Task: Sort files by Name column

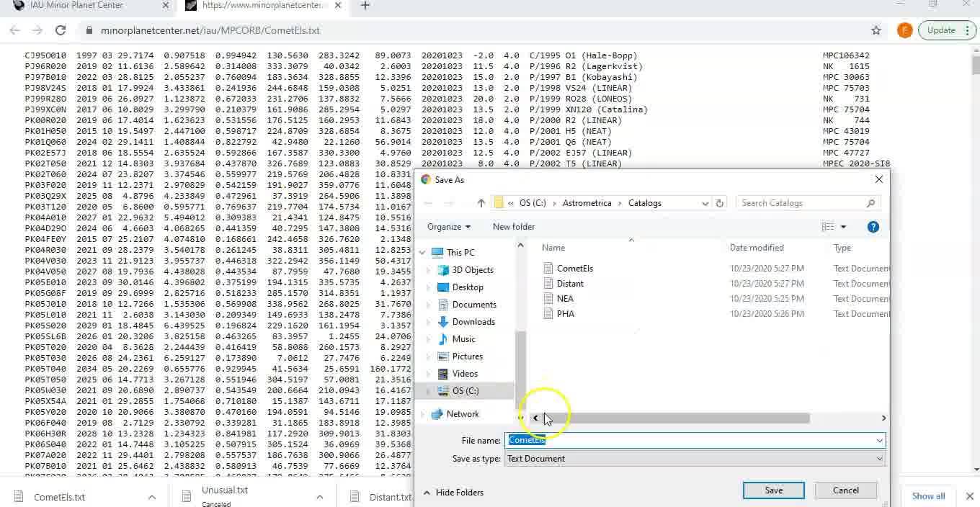Action: point(553,248)
